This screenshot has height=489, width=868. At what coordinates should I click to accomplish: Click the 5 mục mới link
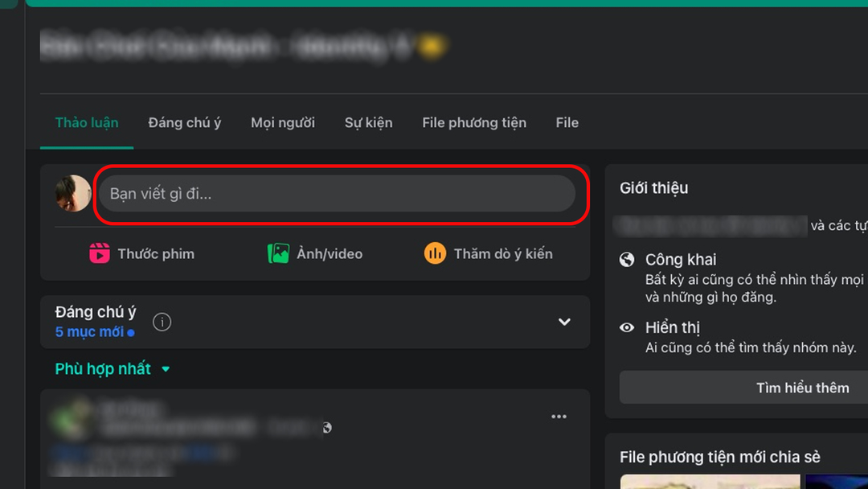point(90,332)
